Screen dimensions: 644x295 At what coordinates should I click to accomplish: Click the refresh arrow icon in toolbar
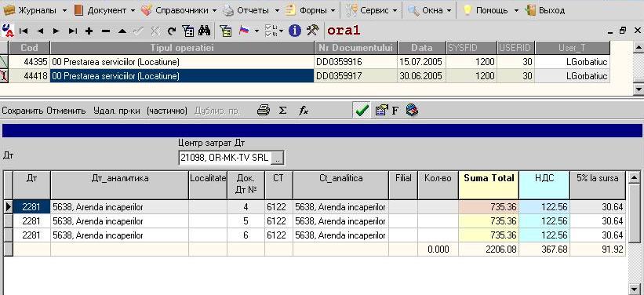(x=172, y=31)
